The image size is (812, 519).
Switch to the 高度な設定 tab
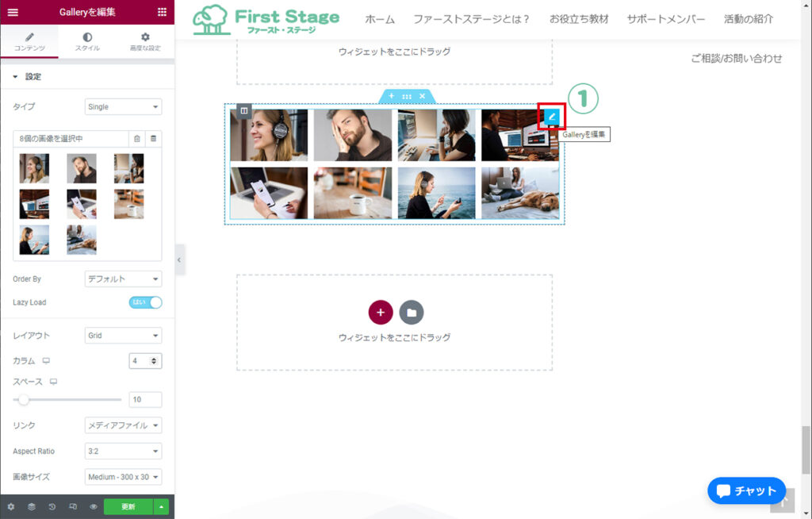pyautogui.click(x=145, y=42)
